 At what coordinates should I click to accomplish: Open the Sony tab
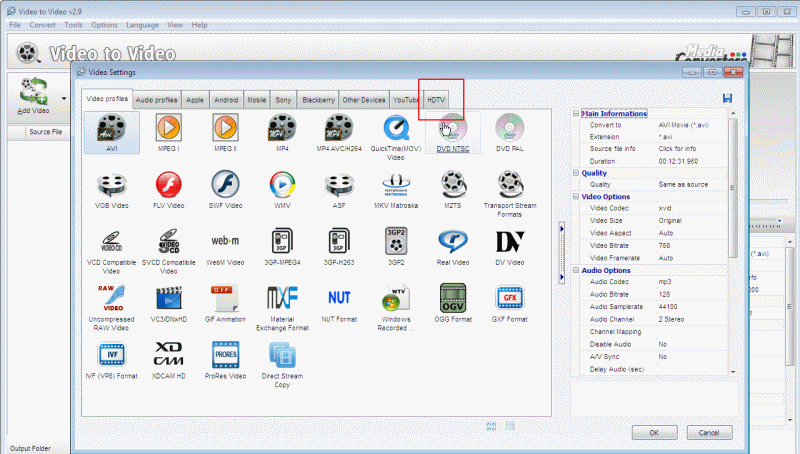(x=283, y=100)
